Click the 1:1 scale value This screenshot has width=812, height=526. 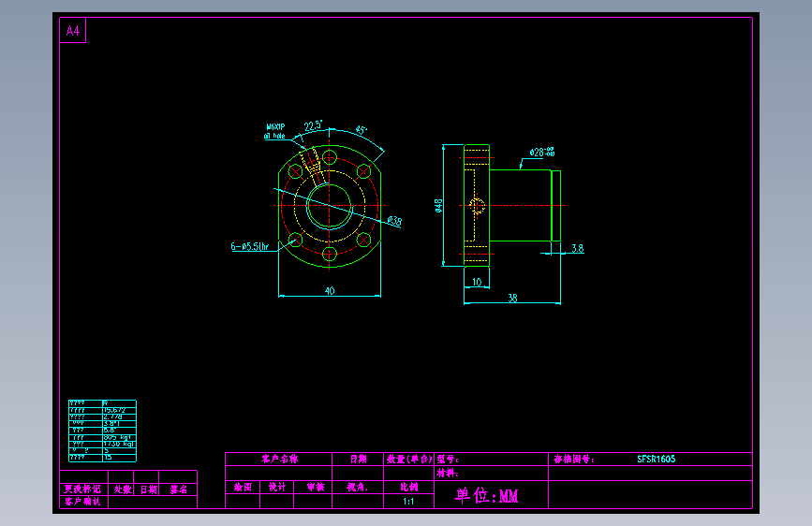coord(408,501)
